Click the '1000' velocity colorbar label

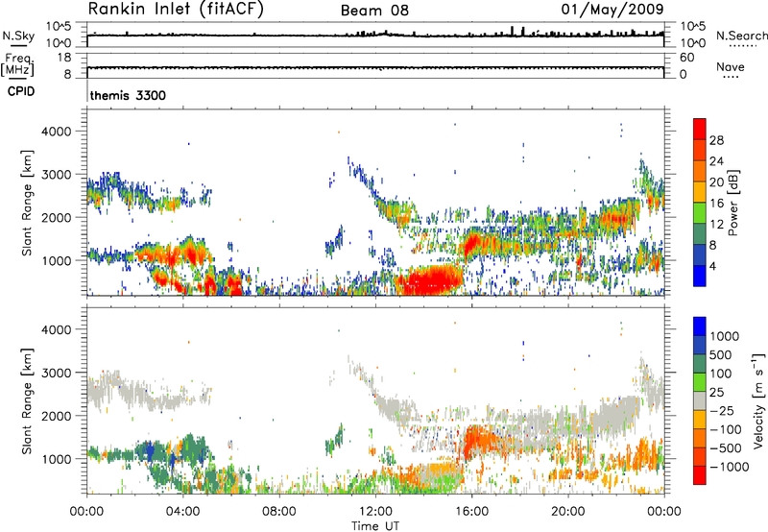click(725, 336)
